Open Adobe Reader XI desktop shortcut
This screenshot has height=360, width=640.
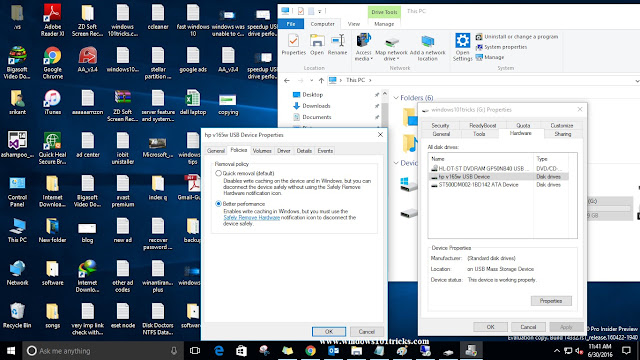(x=52, y=20)
